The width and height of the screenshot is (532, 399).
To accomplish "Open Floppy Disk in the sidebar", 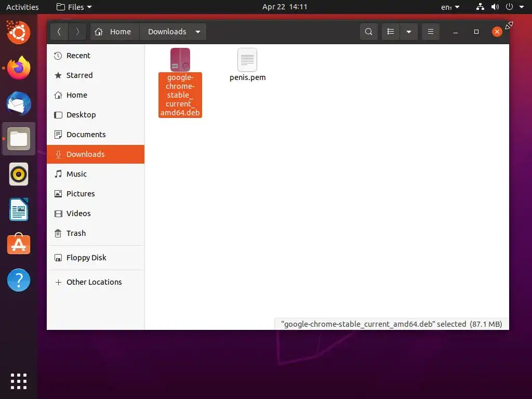I will [x=96, y=258].
